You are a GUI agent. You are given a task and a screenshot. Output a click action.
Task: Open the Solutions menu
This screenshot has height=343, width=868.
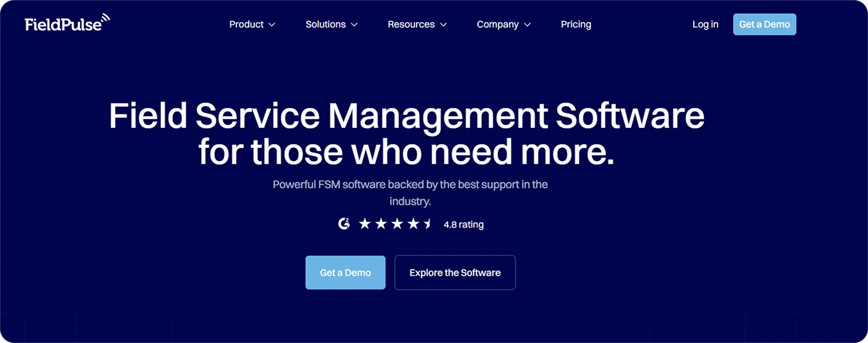pos(331,24)
